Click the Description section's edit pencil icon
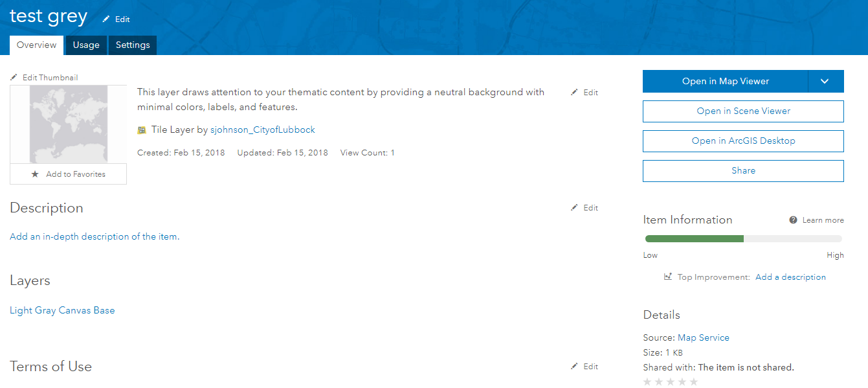 click(x=574, y=208)
